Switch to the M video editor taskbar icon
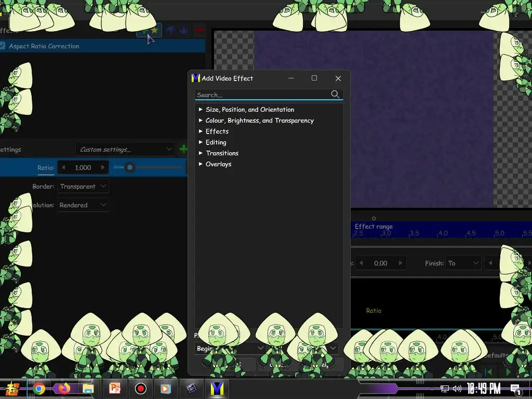532x399 pixels. 217,389
